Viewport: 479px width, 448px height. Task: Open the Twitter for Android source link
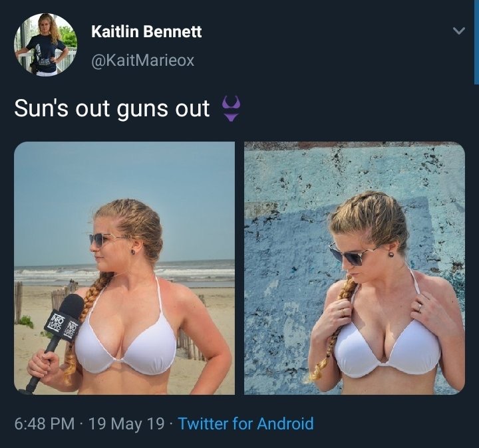(245, 423)
